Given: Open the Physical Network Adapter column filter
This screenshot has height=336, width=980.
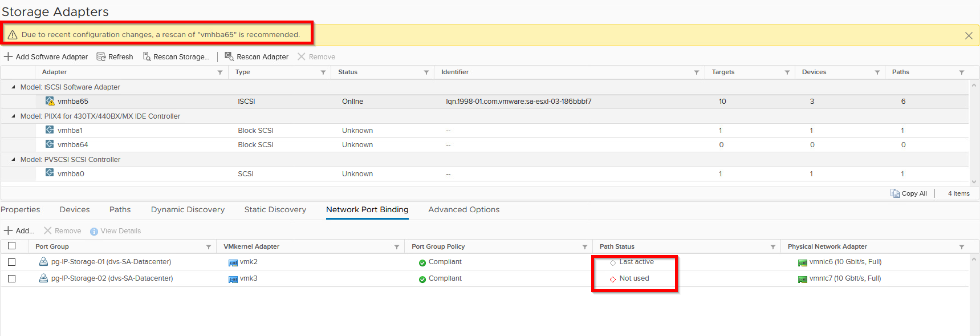Looking at the screenshot, I should (x=962, y=247).
